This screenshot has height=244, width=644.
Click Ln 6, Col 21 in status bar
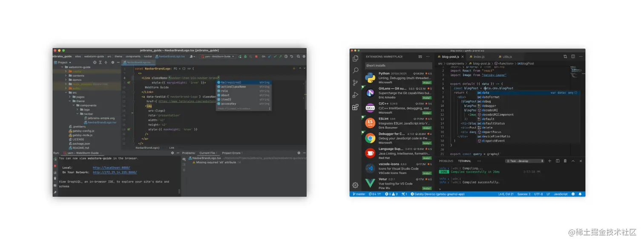coord(506,194)
